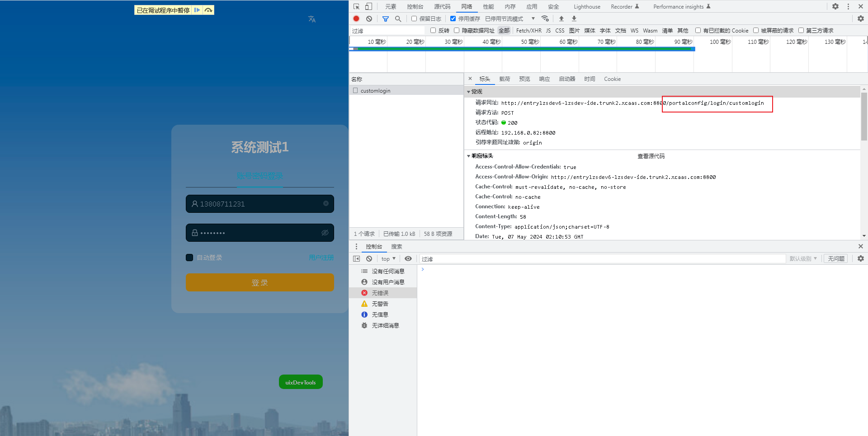The height and width of the screenshot is (436, 868).
Task: Resume script execution in paused overlay
Action: (197, 10)
